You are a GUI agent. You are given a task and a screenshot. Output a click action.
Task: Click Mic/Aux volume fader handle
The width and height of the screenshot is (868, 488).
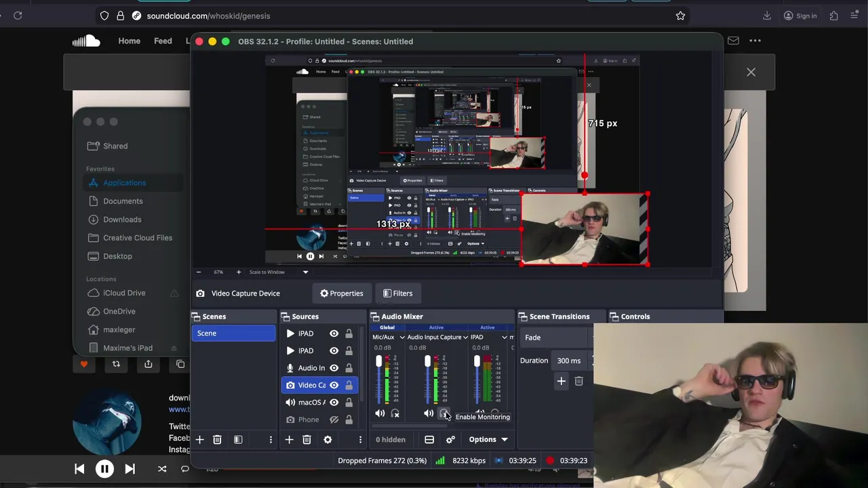[x=378, y=362]
